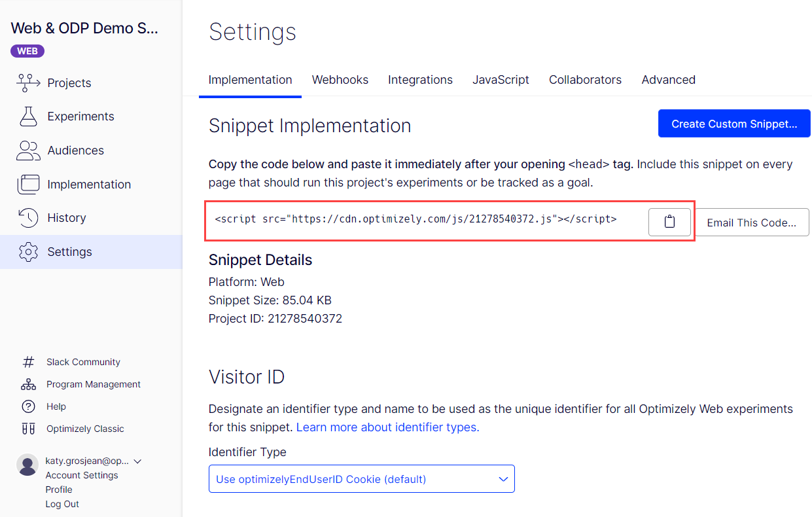
Task: Expand the Identifier Type dropdown
Action: pyautogui.click(x=362, y=479)
